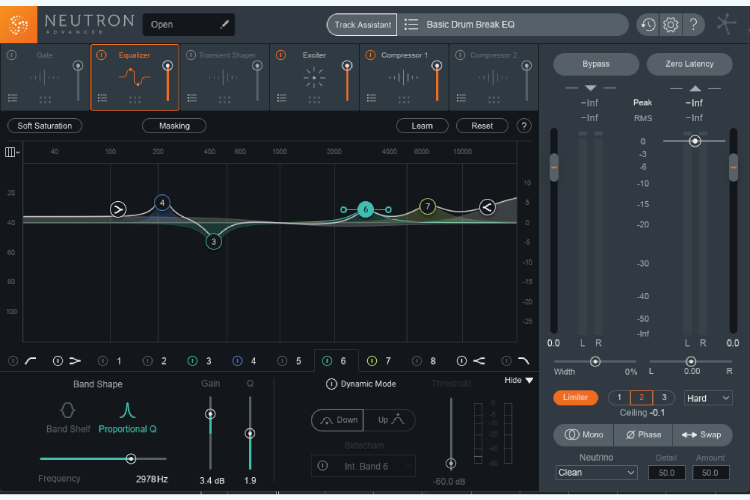Toggle the Compressor 2 power button
The image size is (750, 500).
[x=460, y=55]
